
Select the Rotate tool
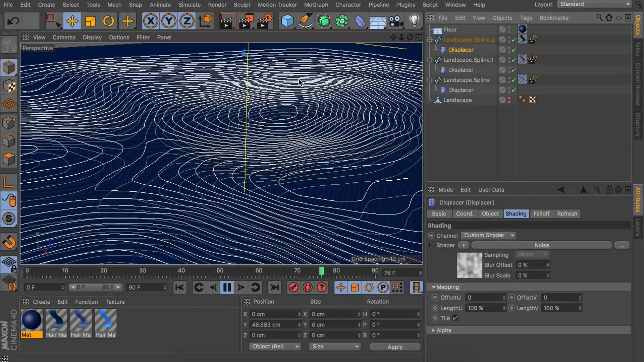[x=108, y=21]
